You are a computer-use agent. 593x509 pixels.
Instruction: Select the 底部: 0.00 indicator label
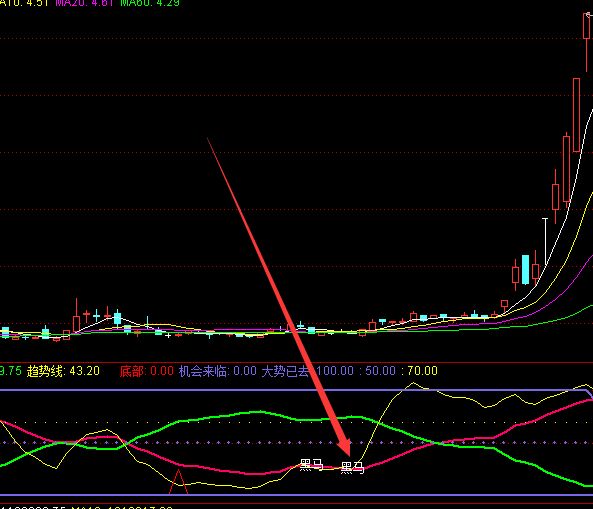click(146, 371)
